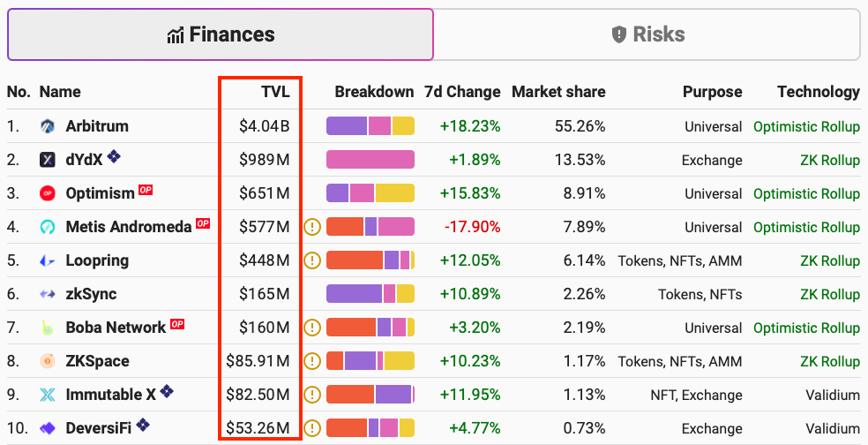Click the OP badge next to Optimism
Image resolution: width=868 pixels, height=445 pixels.
(146, 190)
